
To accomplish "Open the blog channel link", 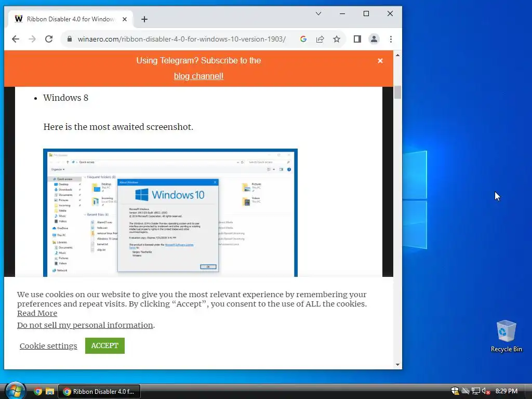I will point(199,76).
